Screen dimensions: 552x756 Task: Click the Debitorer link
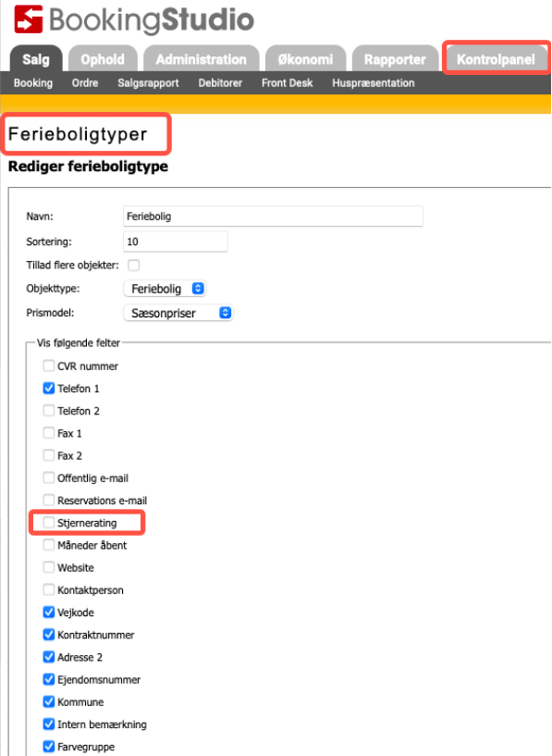point(220,83)
